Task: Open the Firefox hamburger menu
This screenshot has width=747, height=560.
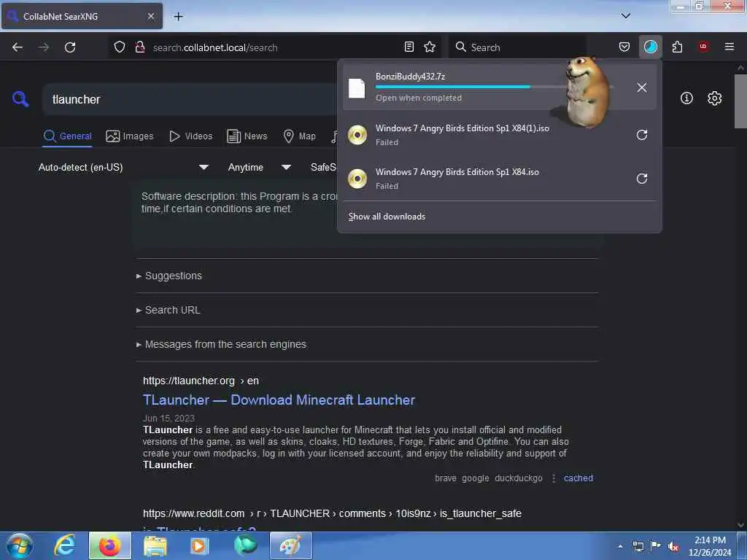Action: [729, 47]
